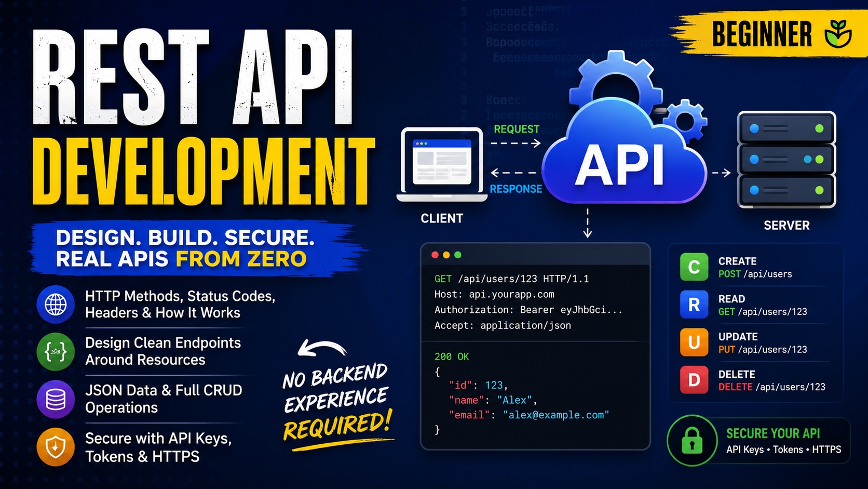Click the yellow dot in code window
The image size is (868, 489).
[446, 255]
